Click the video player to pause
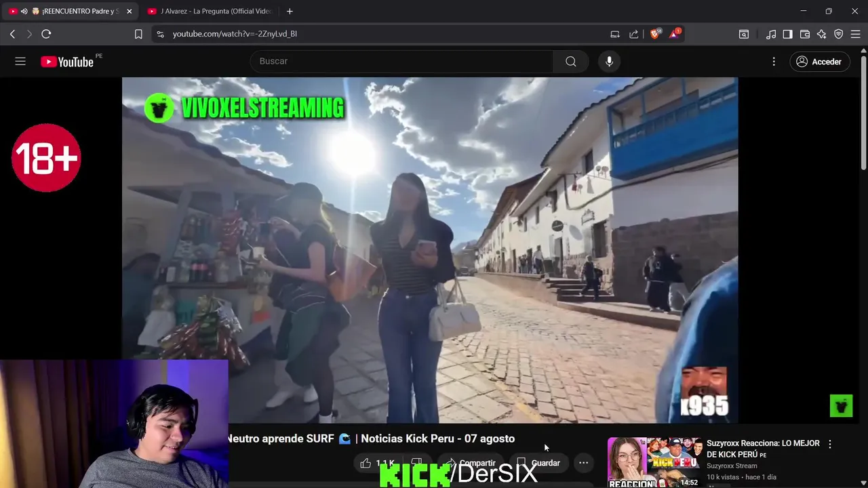This screenshot has height=488, width=868. (x=430, y=250)
